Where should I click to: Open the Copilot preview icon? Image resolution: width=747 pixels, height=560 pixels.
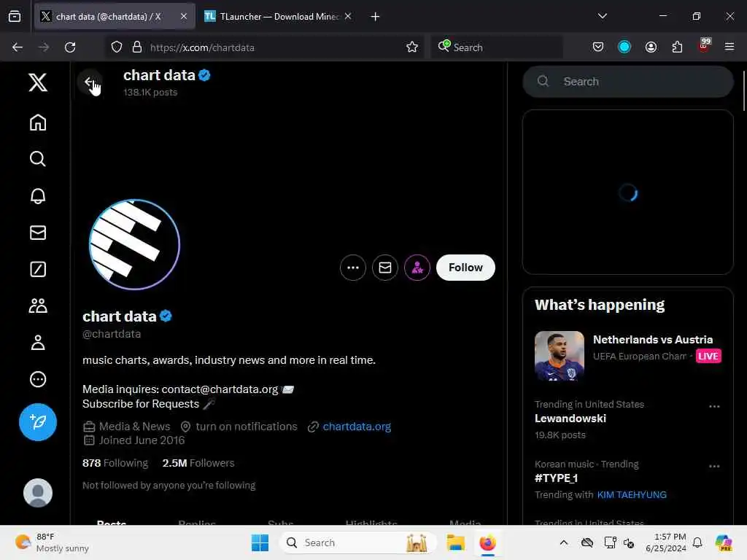(724, 542)
